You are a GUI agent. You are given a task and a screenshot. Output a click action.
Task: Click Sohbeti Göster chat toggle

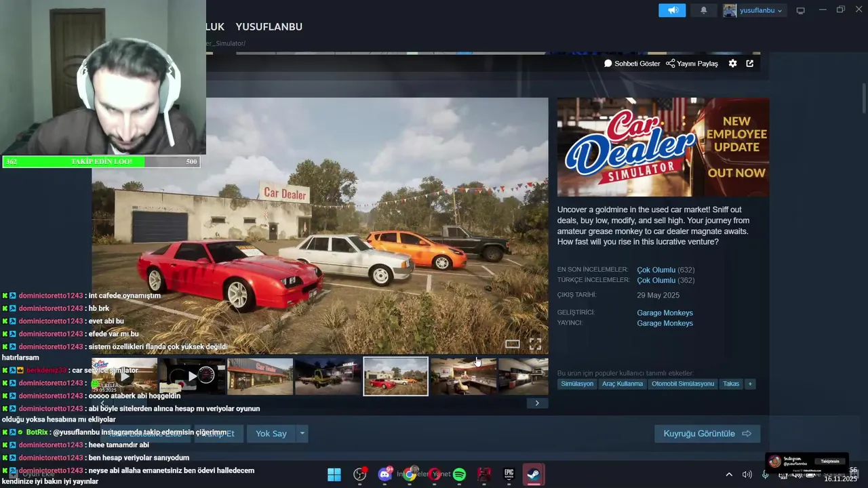tap(632, 63)
